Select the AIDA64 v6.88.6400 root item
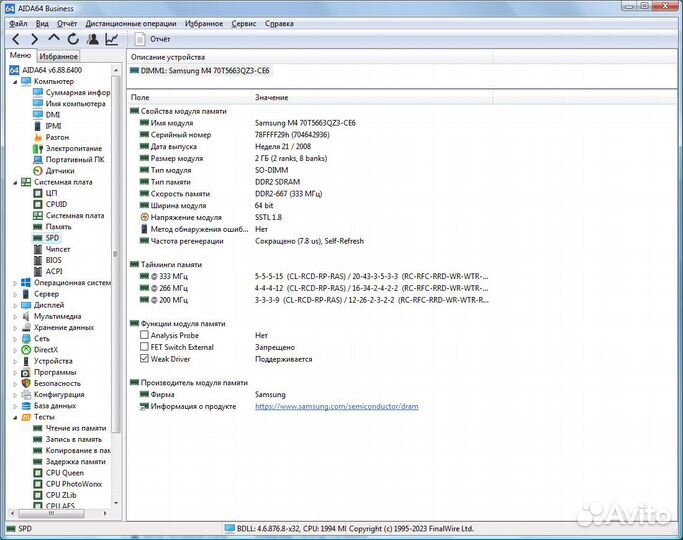The width and height of the screenshot is (683, 540). click(46, 70)
